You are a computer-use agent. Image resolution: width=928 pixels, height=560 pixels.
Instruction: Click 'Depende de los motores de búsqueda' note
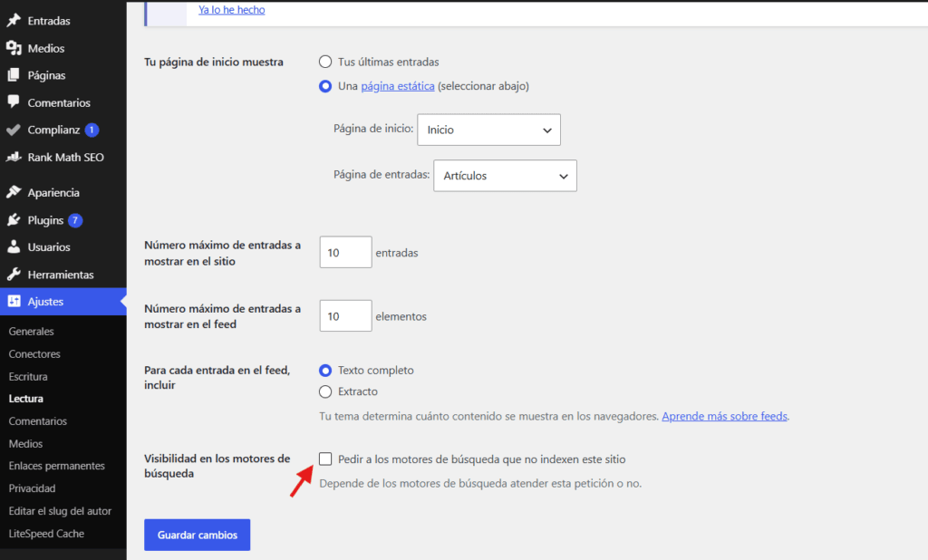(480, 483)
